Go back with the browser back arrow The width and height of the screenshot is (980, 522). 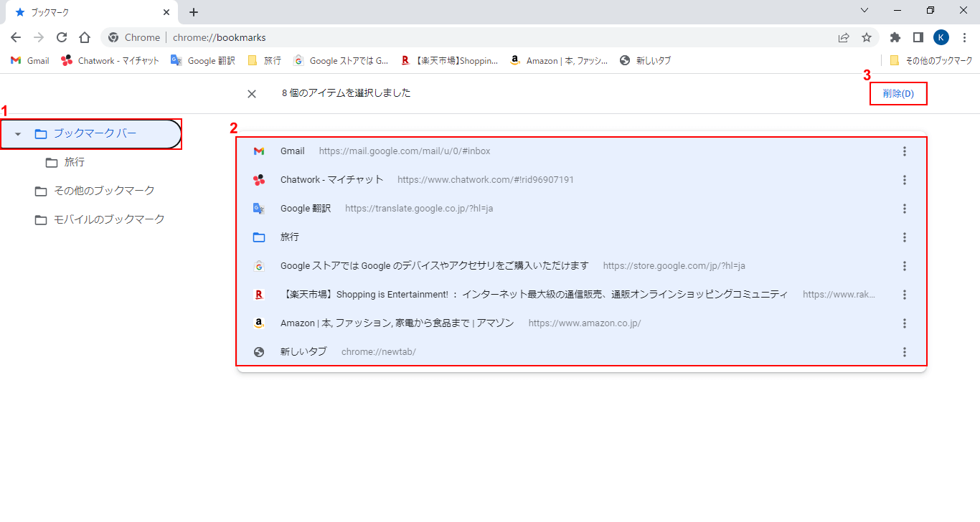pyautogui.click(x=16, y=37)
